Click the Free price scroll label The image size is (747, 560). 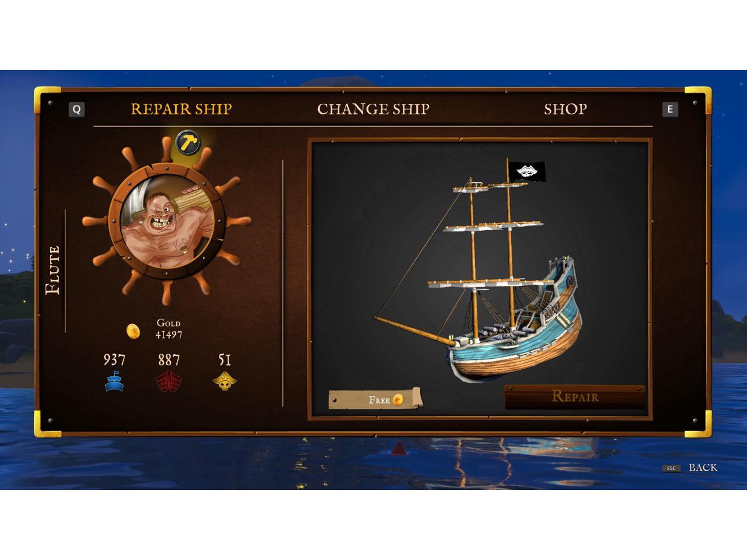375,399
